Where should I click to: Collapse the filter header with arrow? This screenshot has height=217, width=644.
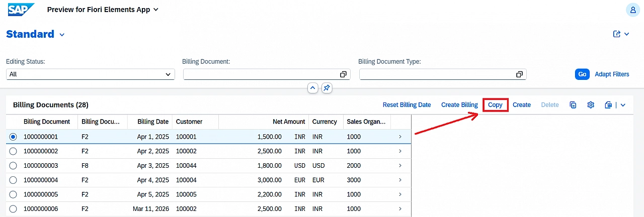coord(312,88)
